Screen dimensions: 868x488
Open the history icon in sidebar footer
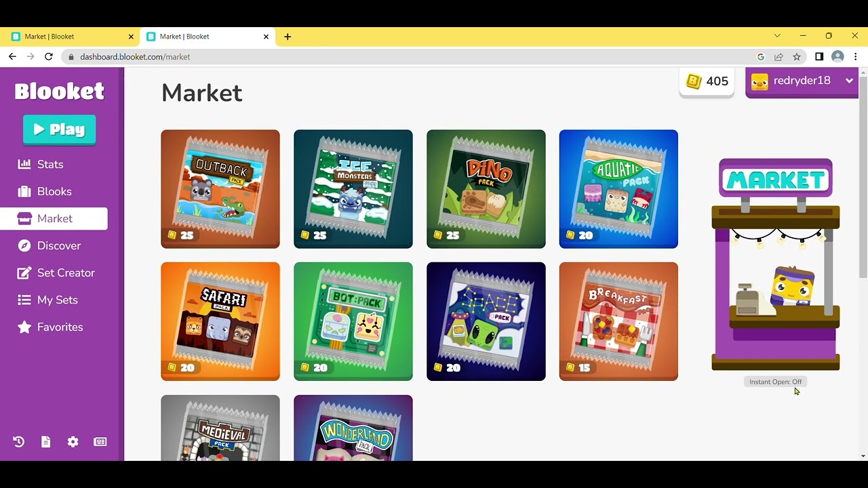coord(18,442)
